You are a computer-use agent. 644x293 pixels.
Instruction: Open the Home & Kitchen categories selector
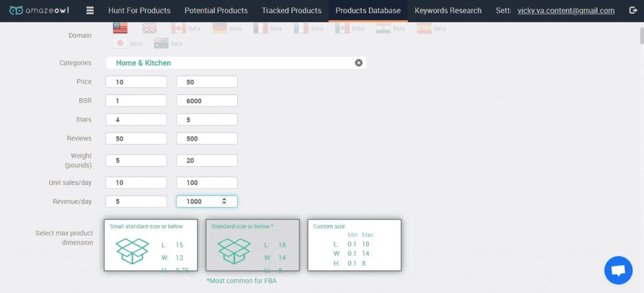click(x=236, y=63)
